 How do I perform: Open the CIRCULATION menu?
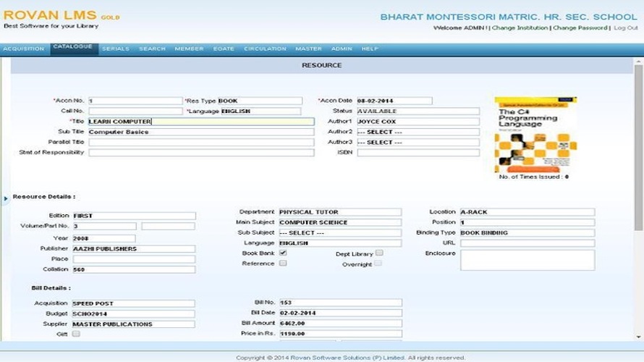265,49
